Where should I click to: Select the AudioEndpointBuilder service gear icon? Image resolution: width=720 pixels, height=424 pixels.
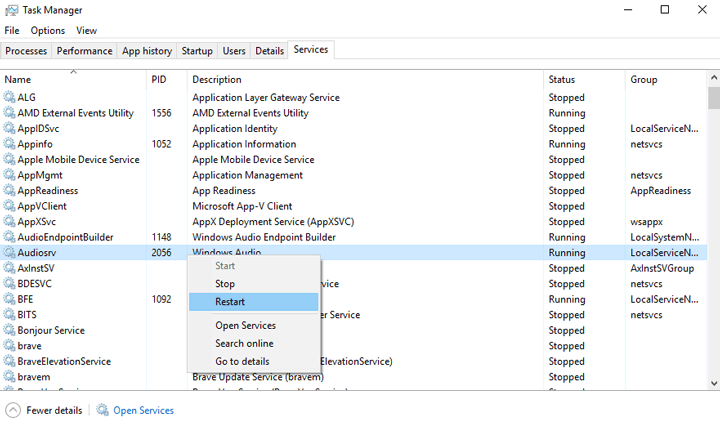tap(10, 237)
